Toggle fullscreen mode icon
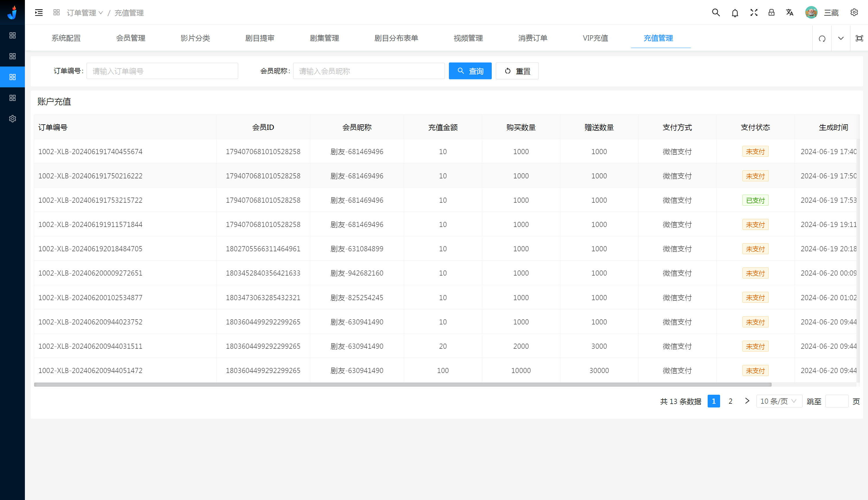Viewport: 868px width, 500px height. [x=754, y=13]
